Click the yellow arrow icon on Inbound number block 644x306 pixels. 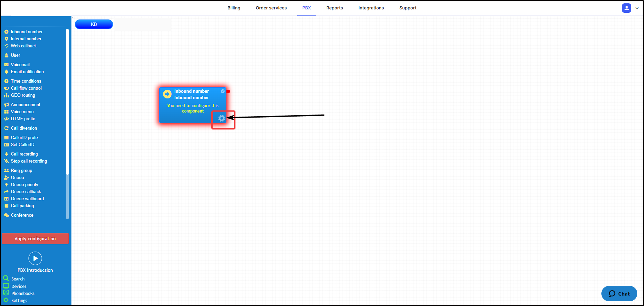pyautogui.click(x=167, y=94)
